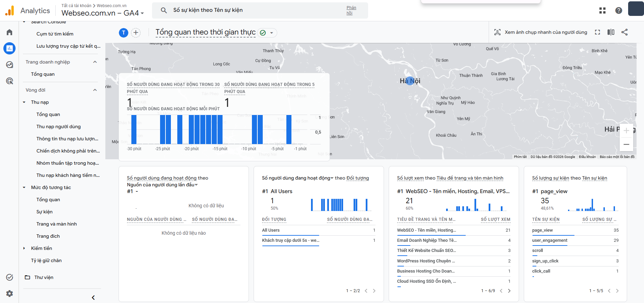Click the blue T comparison chip
Viewport: 644px width, 303px height.
[x=124, y=33]
